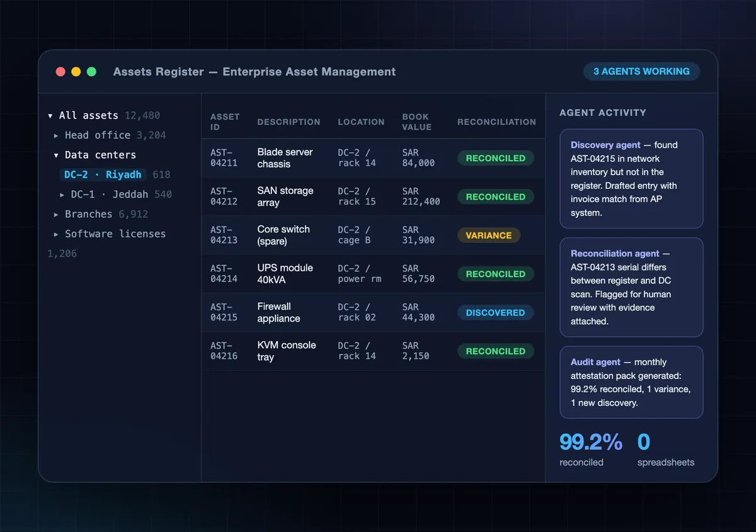Collapse the All assets tree arrow
This screenshot has width=756, height=532.
click(x=50, y=116)
